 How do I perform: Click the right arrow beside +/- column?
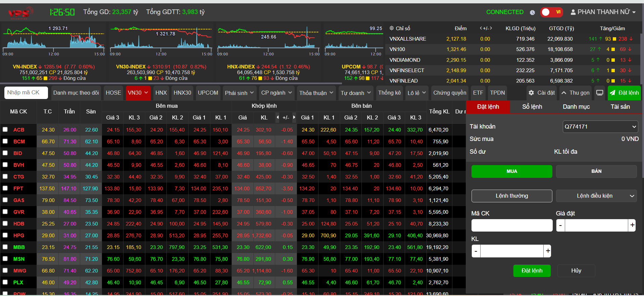click(294, 117)
